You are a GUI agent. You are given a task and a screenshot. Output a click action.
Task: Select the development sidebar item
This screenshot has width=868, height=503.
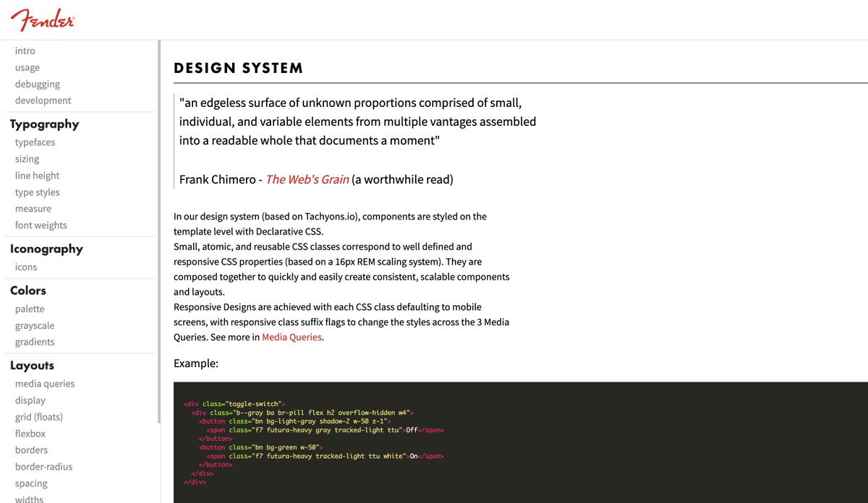point(43,101)
